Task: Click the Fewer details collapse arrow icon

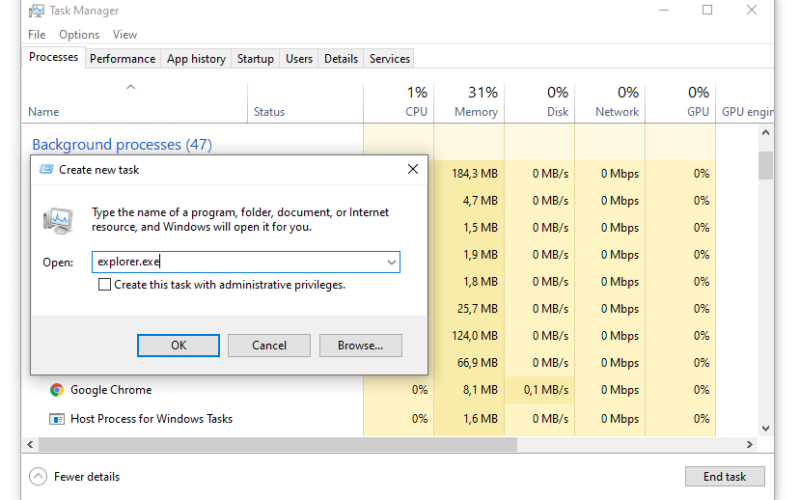Action: click(x=38, y=477)
